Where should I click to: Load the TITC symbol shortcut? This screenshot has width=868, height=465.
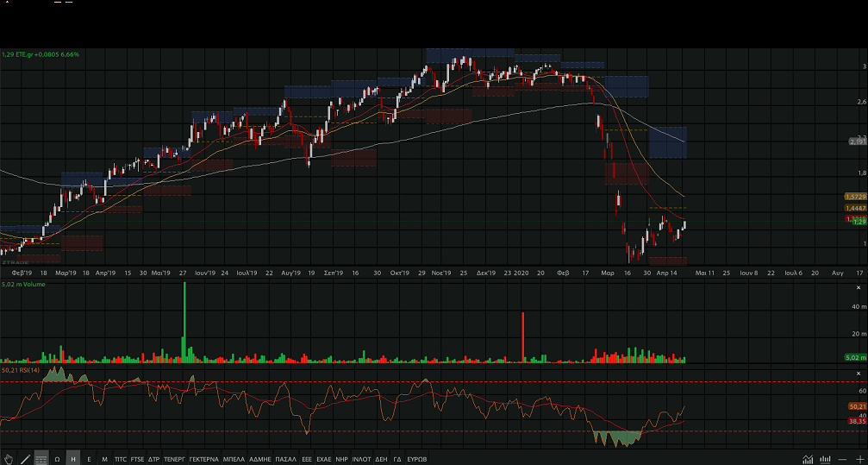pos(120,459)
